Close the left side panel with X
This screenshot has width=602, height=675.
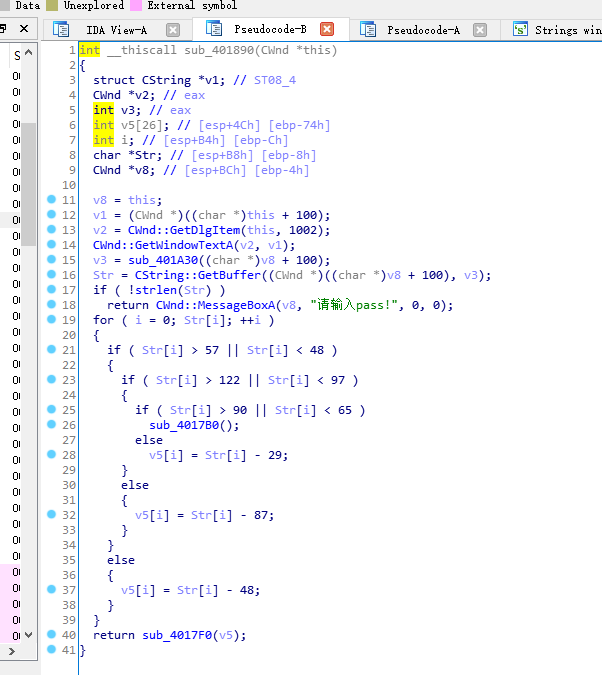24,29
